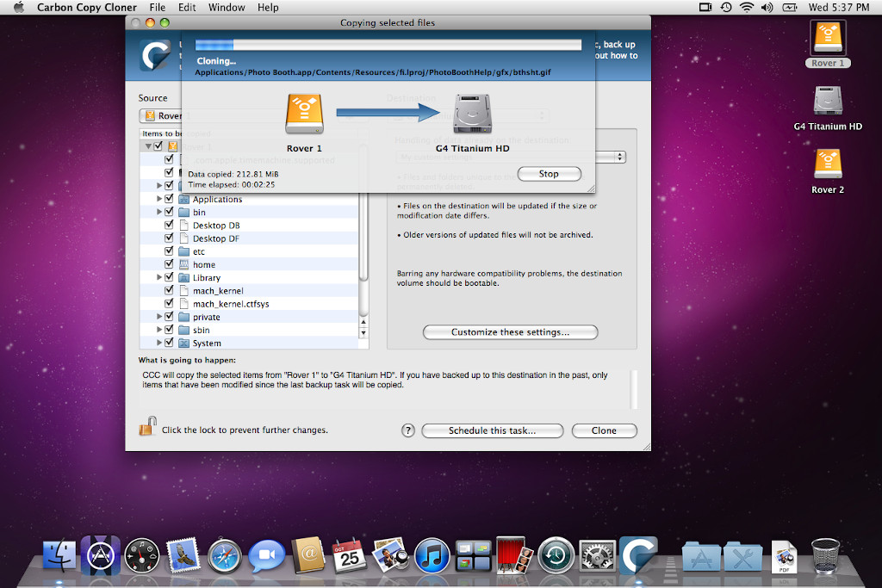882x588 pixels.
Task: Open iCal calendar showing 25
Action: point(349,556)
